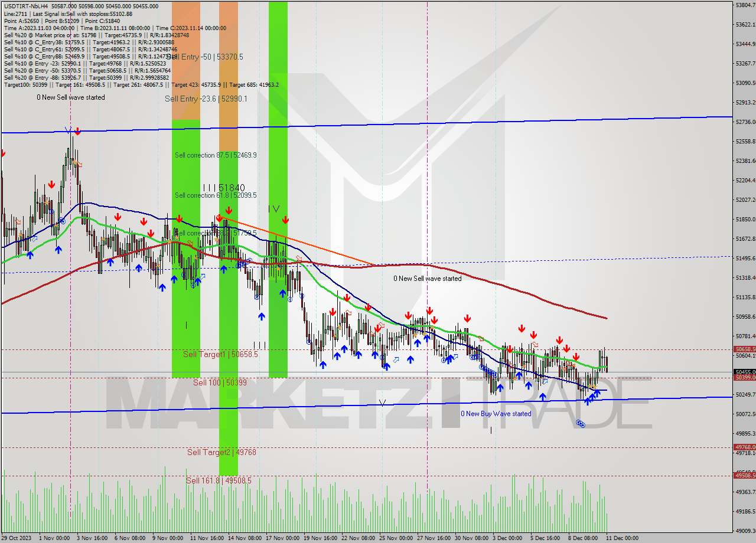Click the 50658.5 price tag on the right axis
The image size is (756, 543).
pos(743,349)
